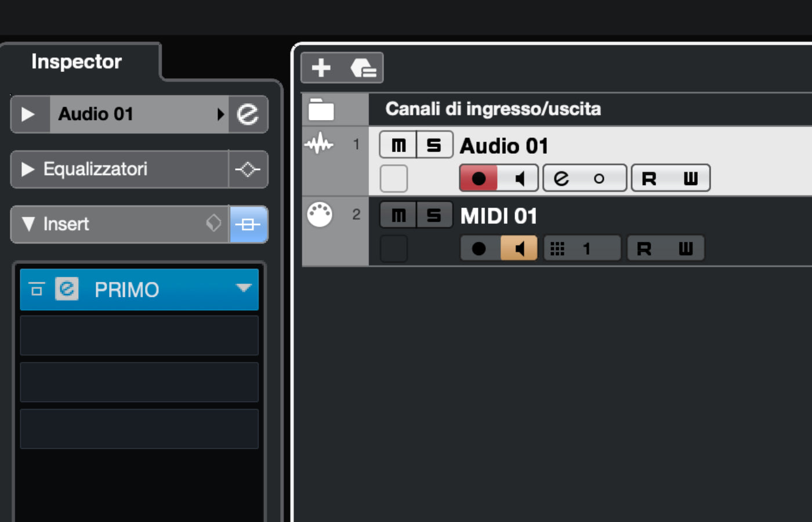Click the first empty insert slot

(x=139, y=335)
